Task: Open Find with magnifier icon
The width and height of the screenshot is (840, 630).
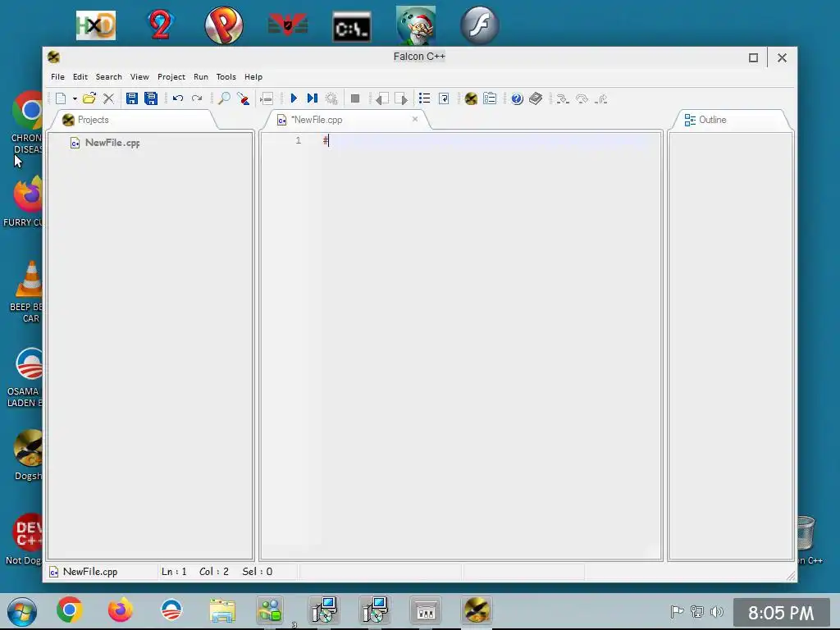Action: pyautogui.click(x=224, y=98)
